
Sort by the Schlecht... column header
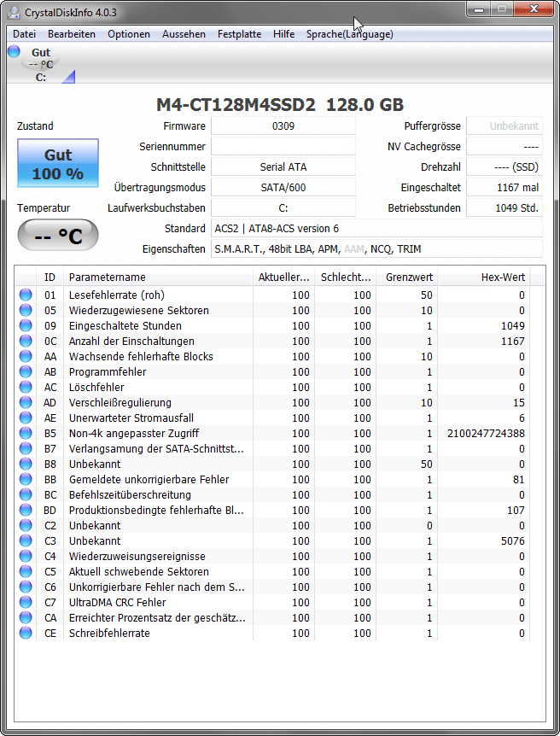346,277
